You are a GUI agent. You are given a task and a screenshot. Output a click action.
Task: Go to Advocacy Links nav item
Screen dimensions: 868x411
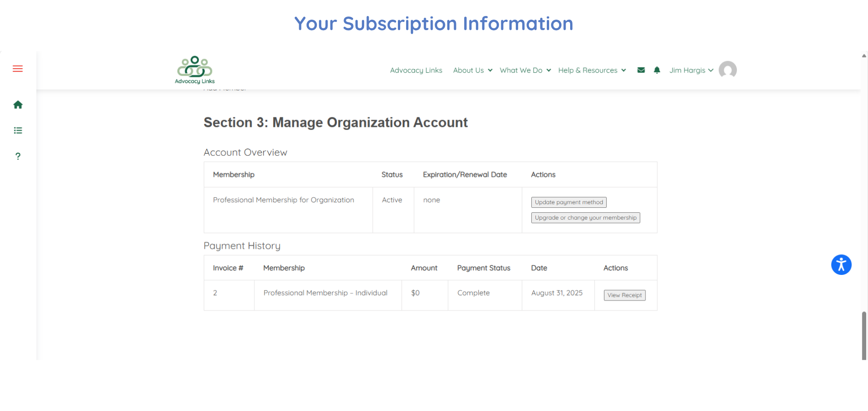point(416,70)
